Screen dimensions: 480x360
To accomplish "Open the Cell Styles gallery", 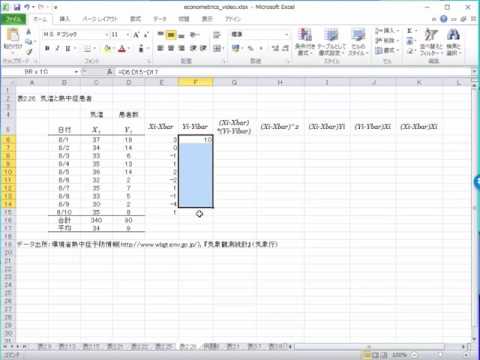I will pyautogui.click(x=358, y=42).
